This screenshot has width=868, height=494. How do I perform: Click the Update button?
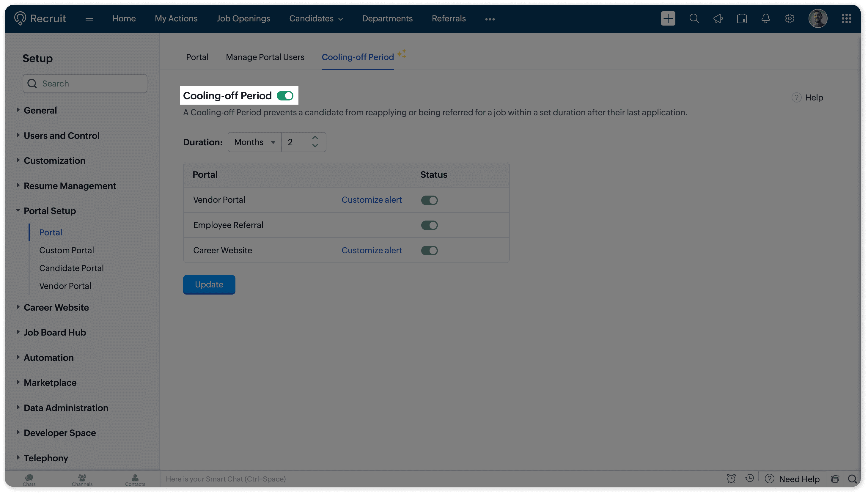[x=209, y=284]
